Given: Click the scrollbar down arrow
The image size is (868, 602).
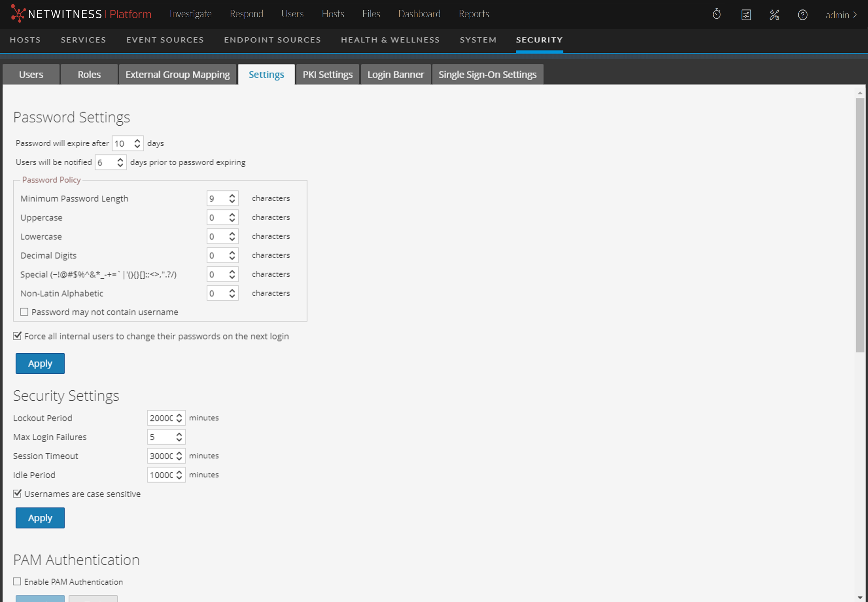Looking at the screenshot, I should click(860, 597).
